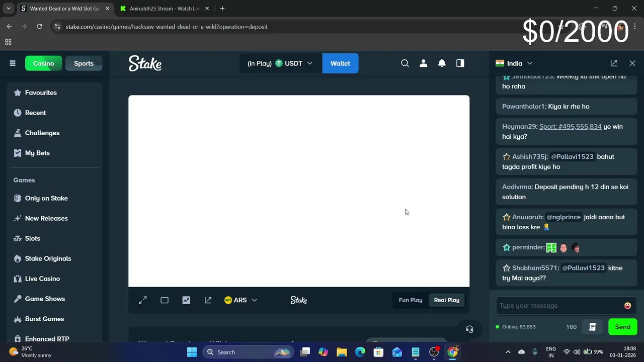Viewport: 644px width, 362px height.
Task: Open OBS Studio from the taskbar
Action: 434,352
